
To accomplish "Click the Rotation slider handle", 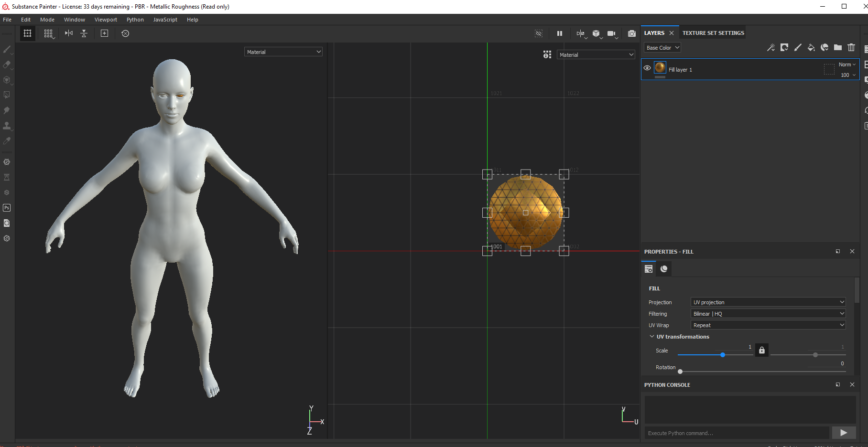I will (680, 372).
